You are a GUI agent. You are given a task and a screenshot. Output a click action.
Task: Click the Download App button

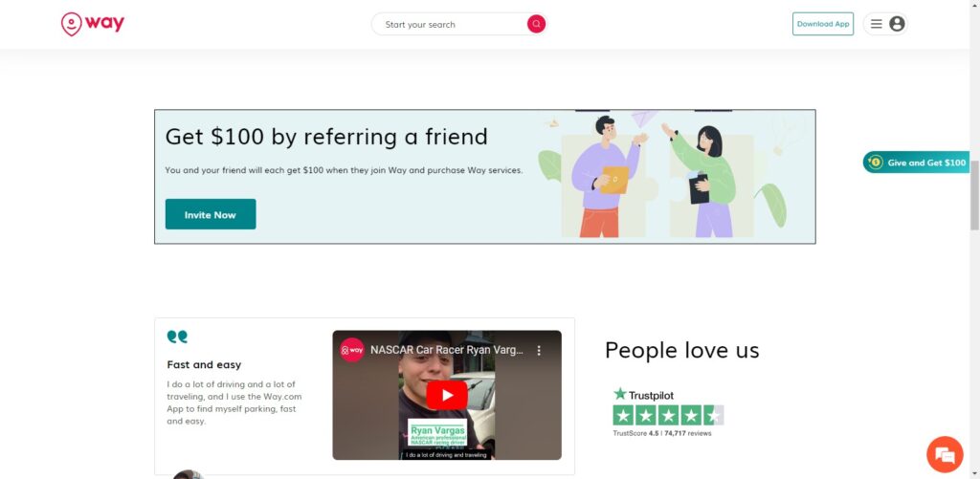(x=822, y=24)
